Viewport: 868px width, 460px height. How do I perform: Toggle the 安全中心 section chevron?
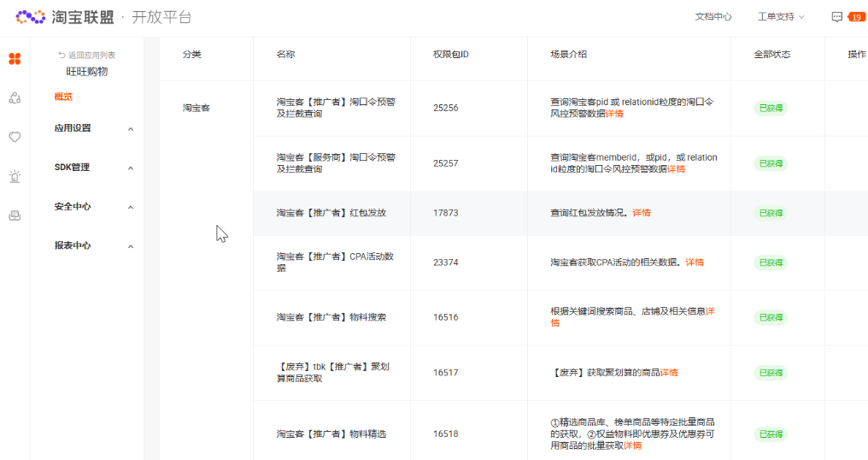(x=131, y=208)
